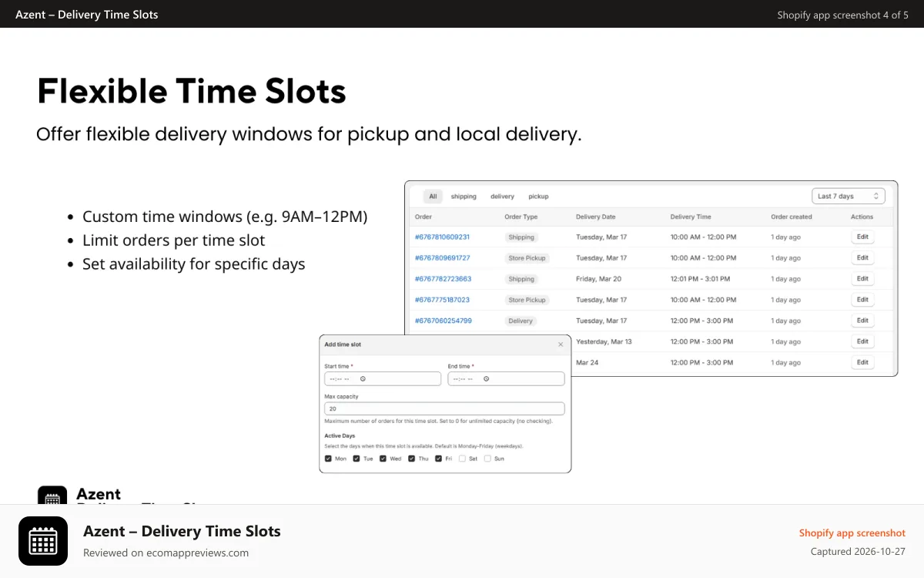Click the Actions column header

point(862,217)
